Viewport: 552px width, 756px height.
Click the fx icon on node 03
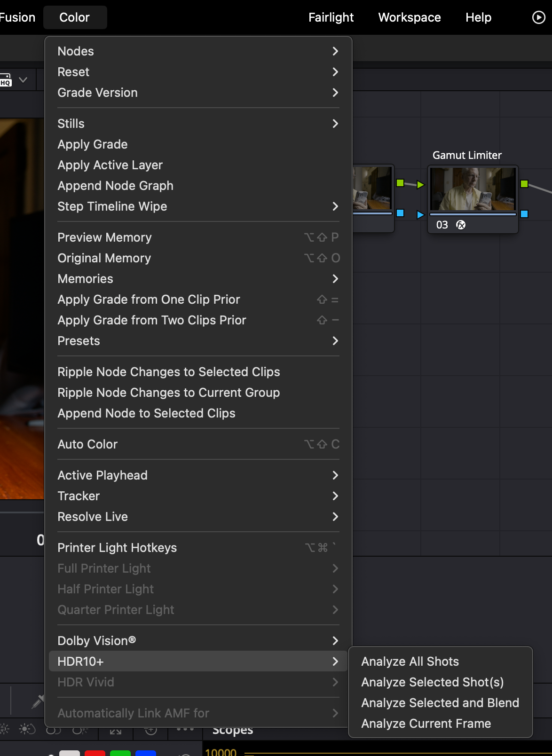(461, 225)
